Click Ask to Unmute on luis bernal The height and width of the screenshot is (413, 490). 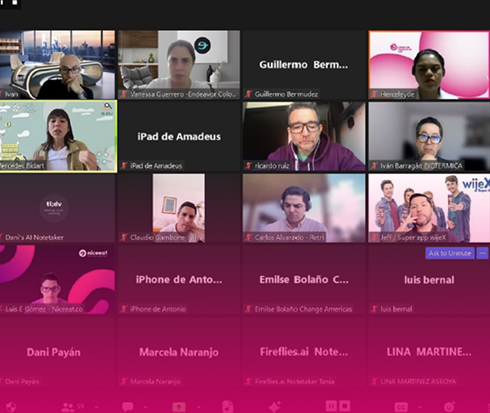pyautogui.click(x=450, y=253)
